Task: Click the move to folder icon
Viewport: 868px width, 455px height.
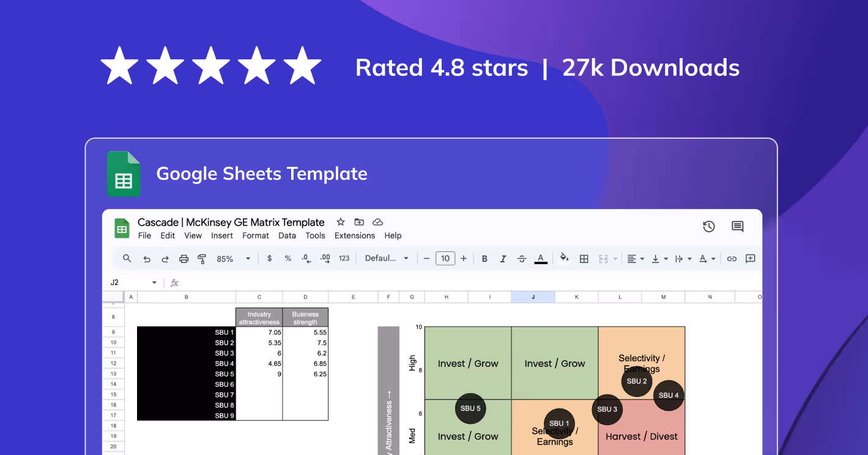Action: (x=359, y=222)
